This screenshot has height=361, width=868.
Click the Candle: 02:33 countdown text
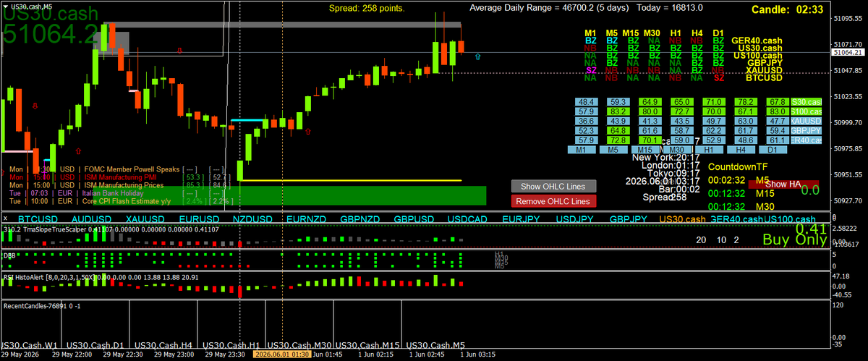point(787,9)
